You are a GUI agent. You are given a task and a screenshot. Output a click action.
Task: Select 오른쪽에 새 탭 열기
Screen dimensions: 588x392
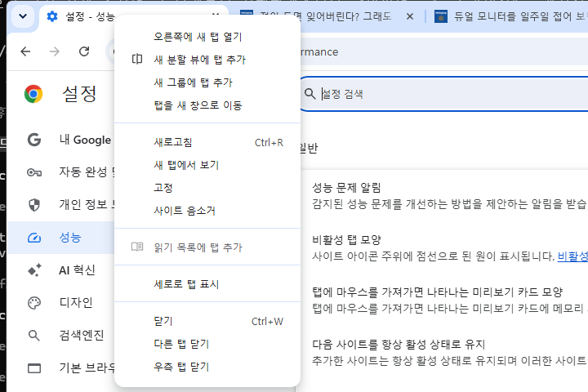coord(207,37)
